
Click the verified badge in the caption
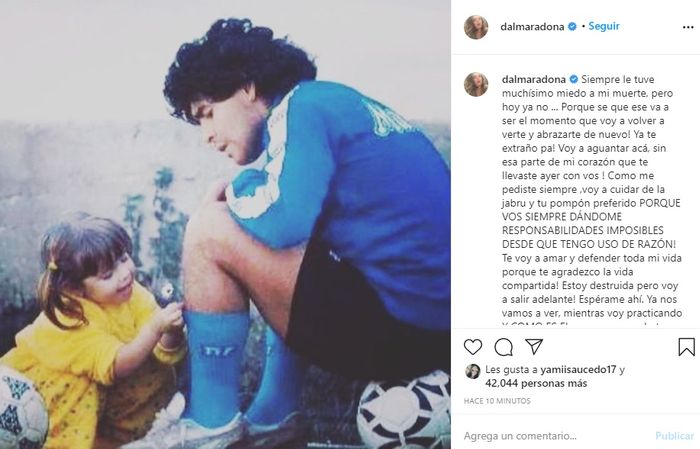tap(574, 79)
